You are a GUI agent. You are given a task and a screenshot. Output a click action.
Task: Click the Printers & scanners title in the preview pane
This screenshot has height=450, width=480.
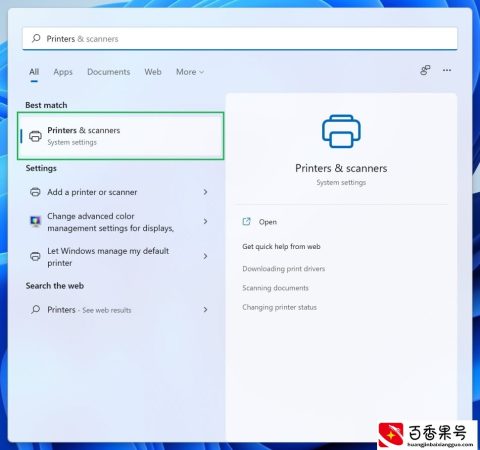pos(341,168)
